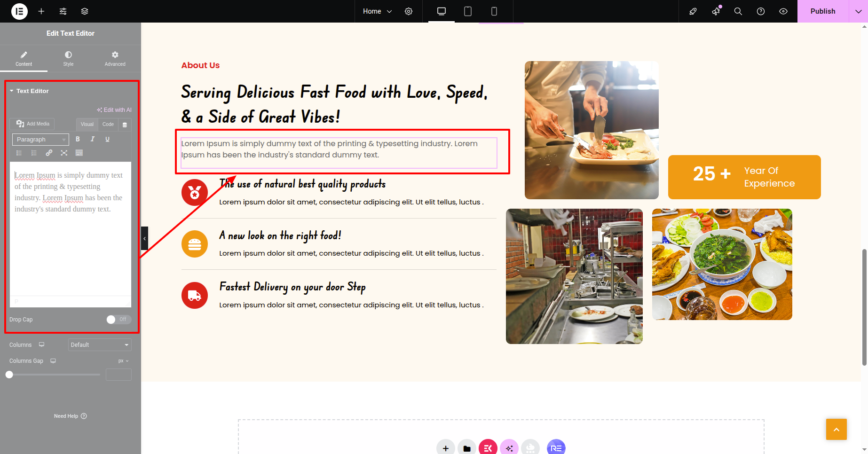Click the Columns Gap slider handle

(9, 375)
